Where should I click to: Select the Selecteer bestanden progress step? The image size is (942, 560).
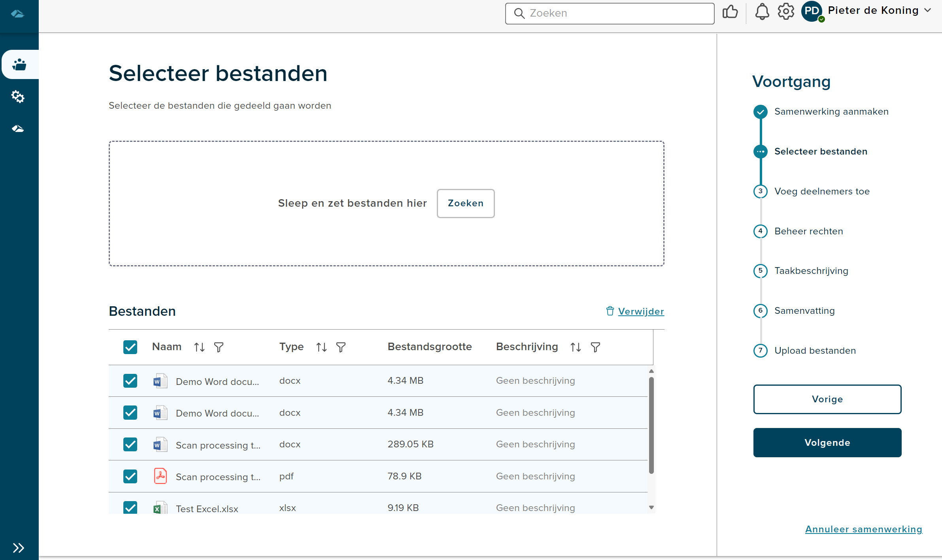tap(821, 151)
